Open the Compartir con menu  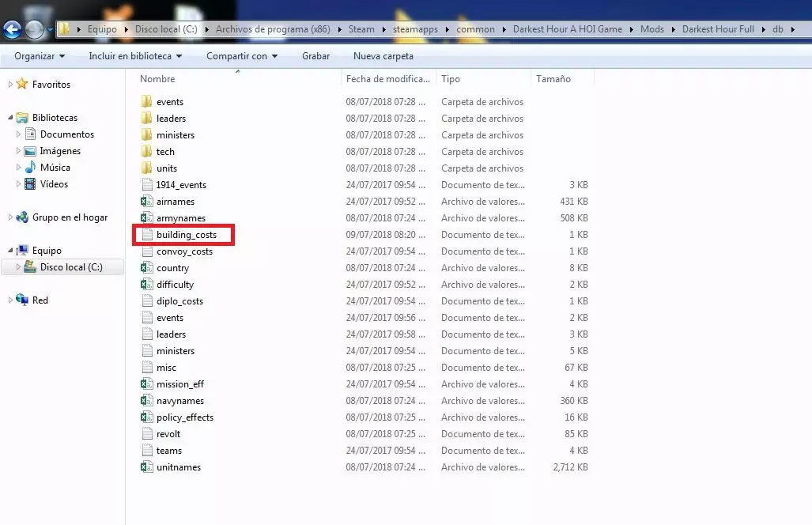coord(242,56)
